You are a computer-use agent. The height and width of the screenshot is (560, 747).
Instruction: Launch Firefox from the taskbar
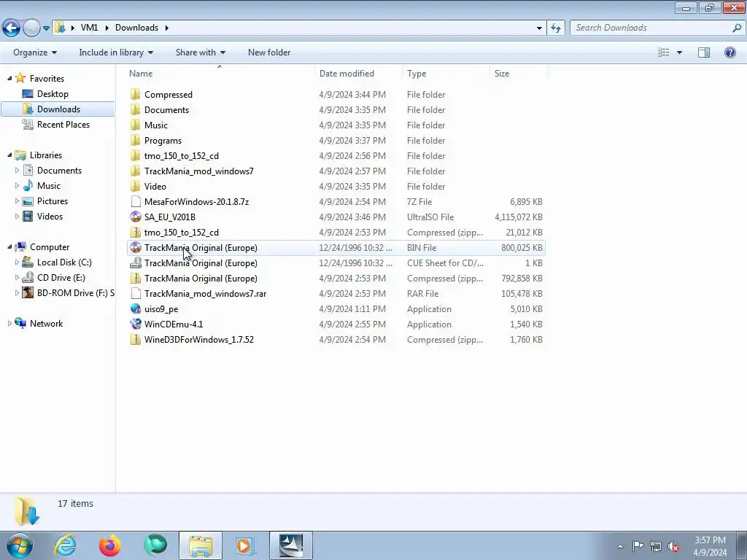tap(110, 545)
